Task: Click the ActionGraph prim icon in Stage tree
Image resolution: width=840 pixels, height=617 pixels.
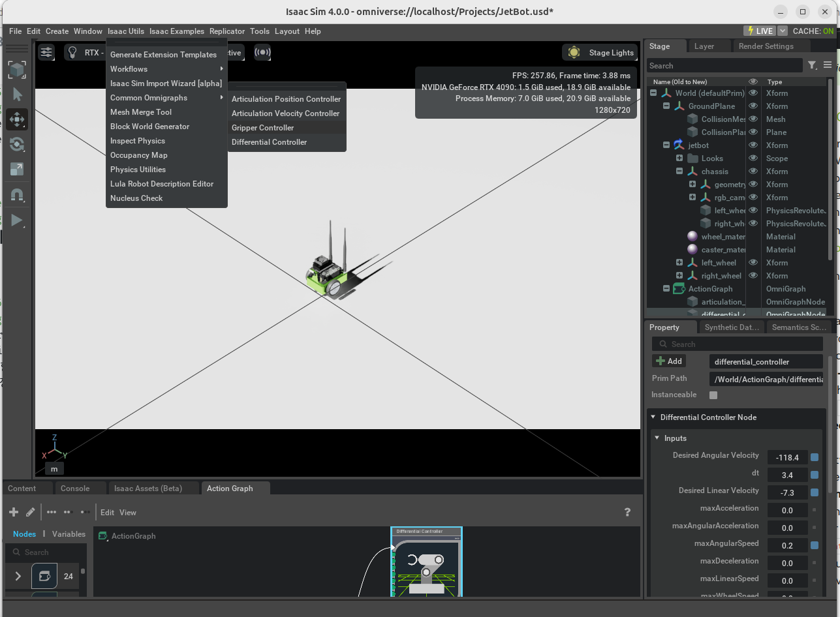Action: pyautogui.click(x=679, y=289)
